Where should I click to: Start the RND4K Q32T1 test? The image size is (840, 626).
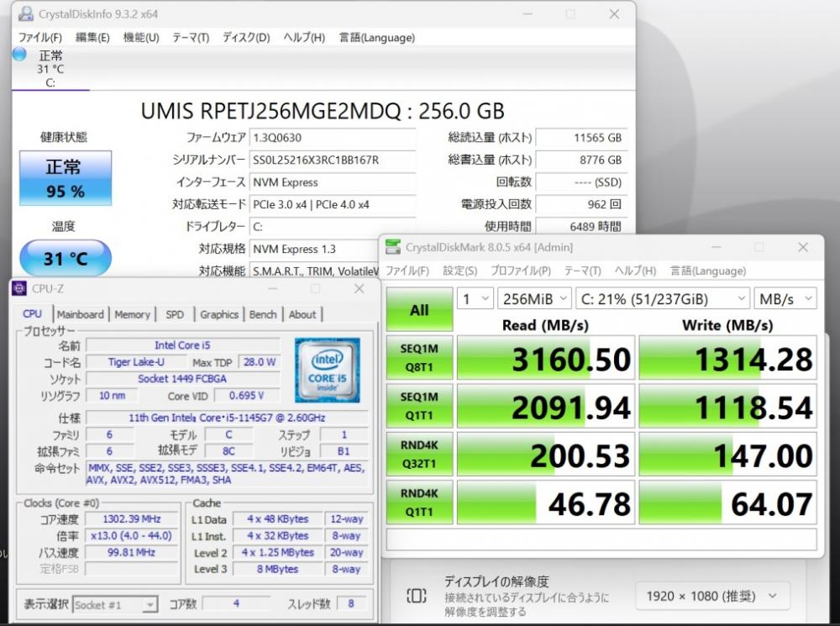click(419, 454)
